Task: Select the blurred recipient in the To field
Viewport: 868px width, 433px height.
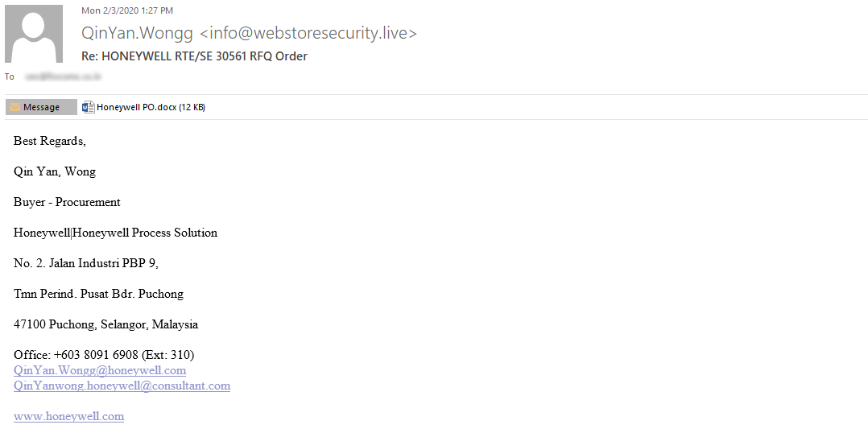Action: click(63, 77)
